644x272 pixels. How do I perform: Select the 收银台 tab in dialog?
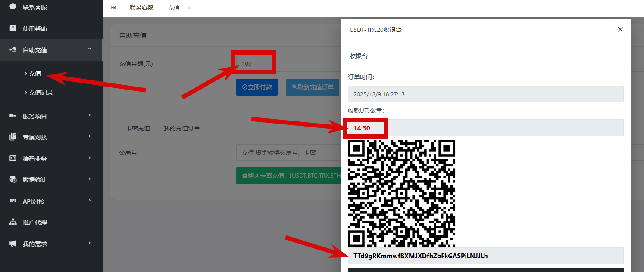(359, 56)
